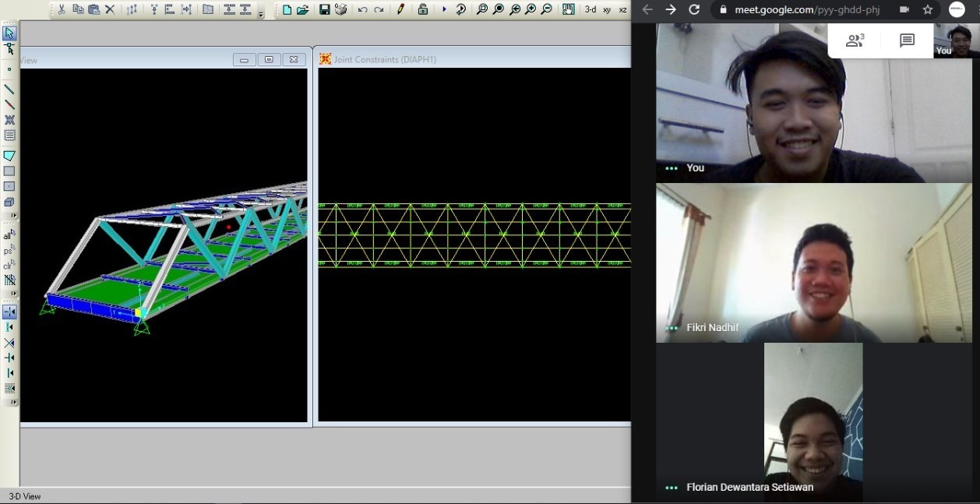Open existing file with folder icon
The image size is (980, 504).
point(302,9)
